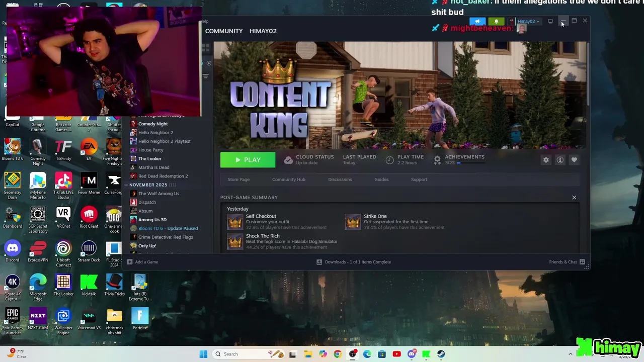Open Steam announcements megaphone button
This screenshot has width=644, height=362.
click(x=477, y=21)
